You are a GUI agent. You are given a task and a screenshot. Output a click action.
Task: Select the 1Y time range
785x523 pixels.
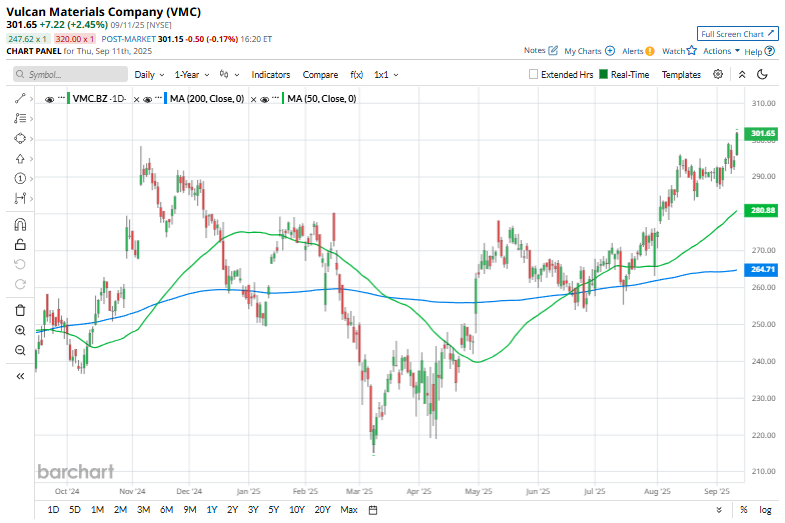click(x=212, y=510)
